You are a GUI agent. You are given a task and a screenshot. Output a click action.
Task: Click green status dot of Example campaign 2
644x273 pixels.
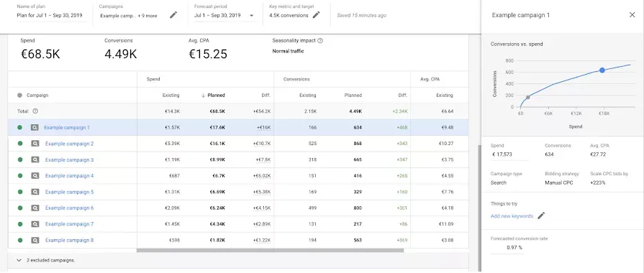(19, 144)
